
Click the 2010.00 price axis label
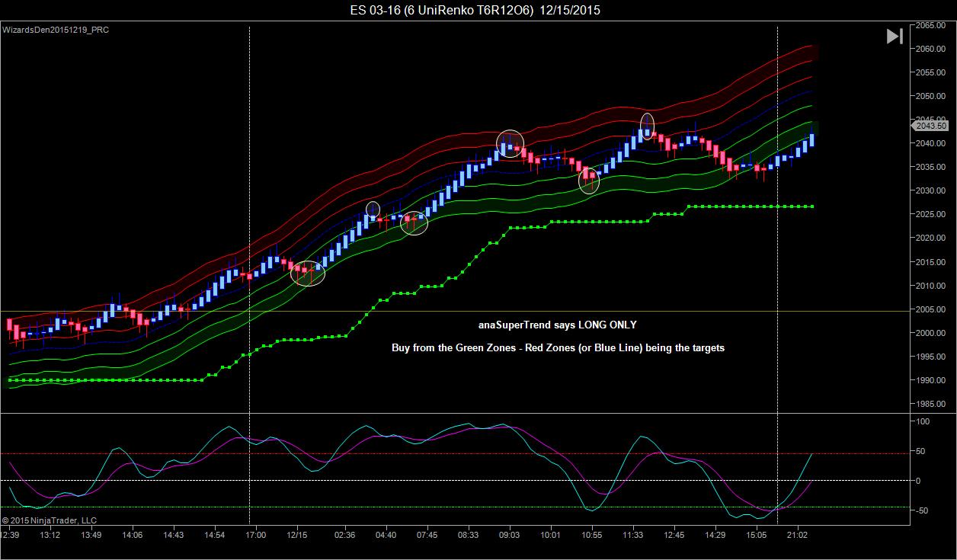(x=930, y=286)
